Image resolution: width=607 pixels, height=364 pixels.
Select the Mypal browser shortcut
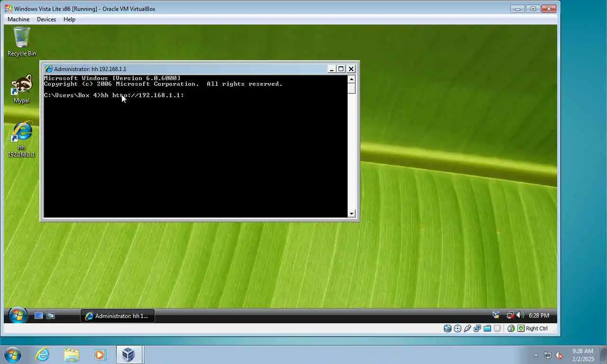[21, 89]
